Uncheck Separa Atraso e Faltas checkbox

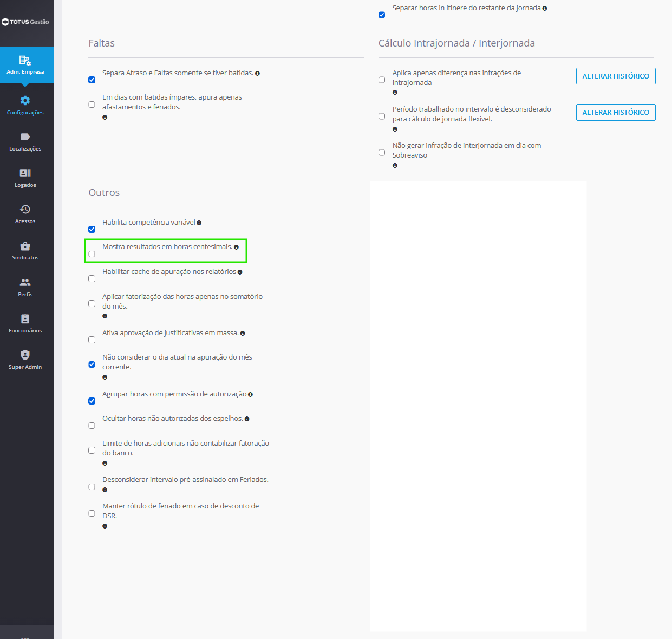[92, 80]
